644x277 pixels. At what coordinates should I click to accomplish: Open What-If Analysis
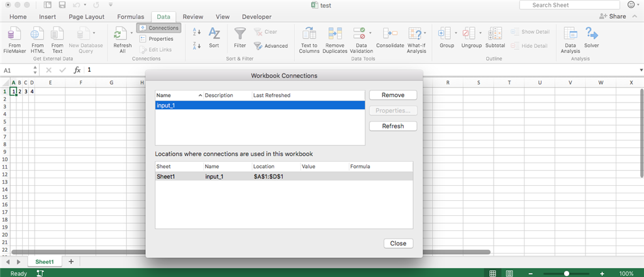(416, 40)
